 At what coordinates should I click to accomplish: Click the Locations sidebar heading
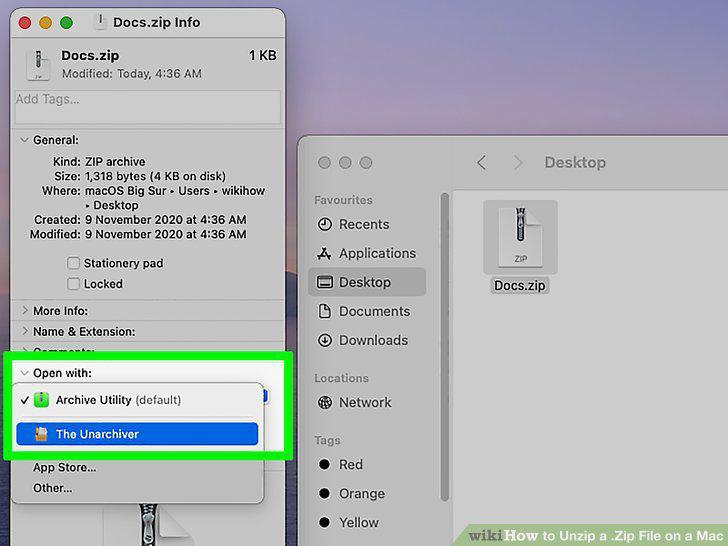point(341,378)
